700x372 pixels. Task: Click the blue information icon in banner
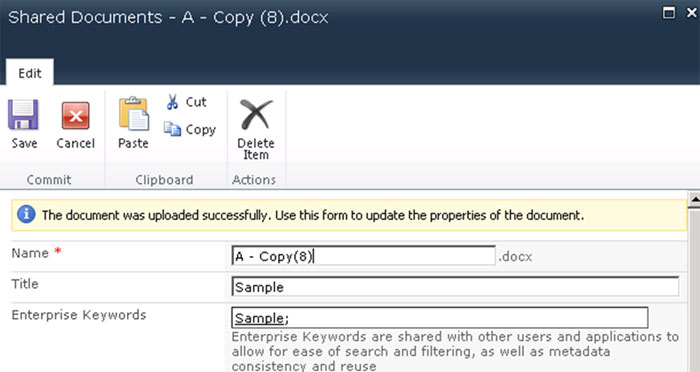(26, 214)
